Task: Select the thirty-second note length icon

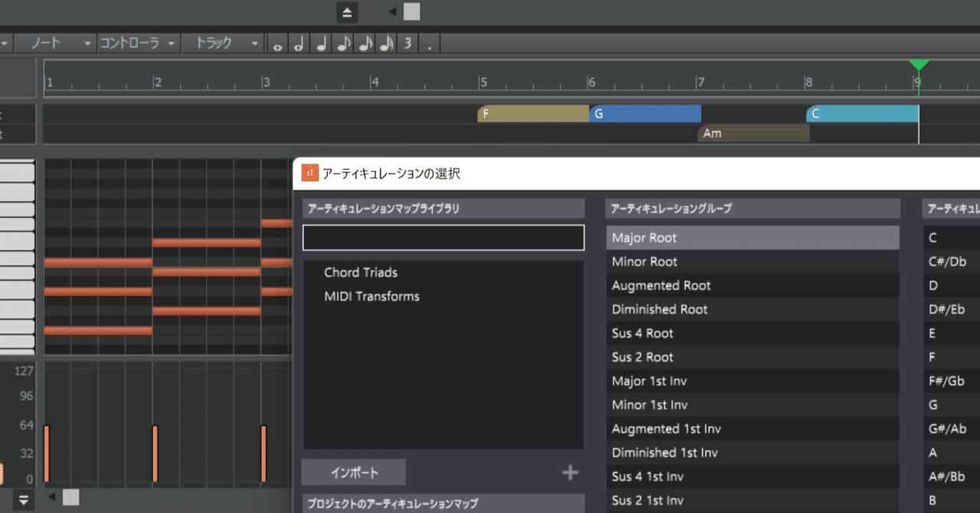Action: tap(386, 44)
